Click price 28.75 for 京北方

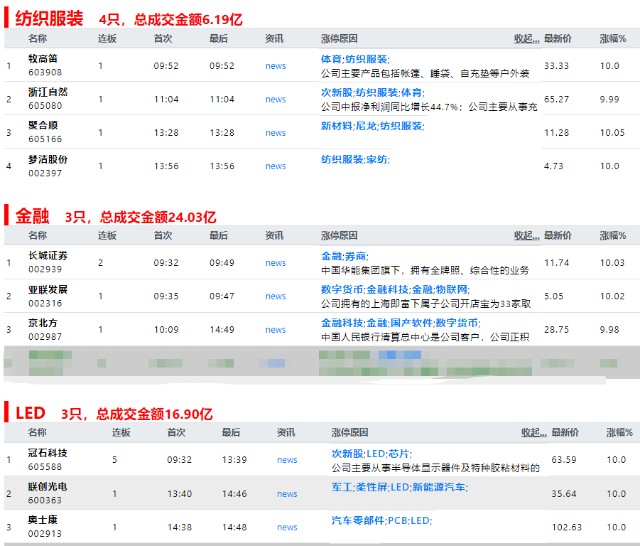556,330
